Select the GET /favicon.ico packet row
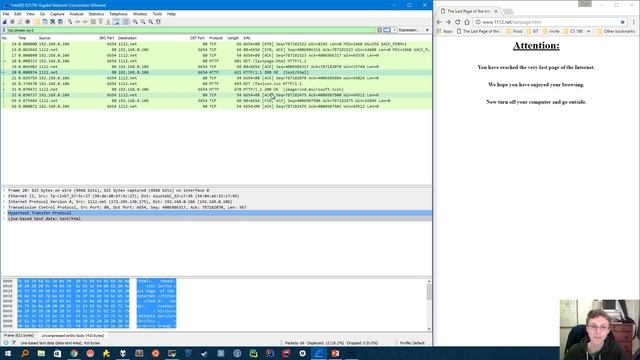The width and height of the screenshot is (640, 360). pos(216,84)
